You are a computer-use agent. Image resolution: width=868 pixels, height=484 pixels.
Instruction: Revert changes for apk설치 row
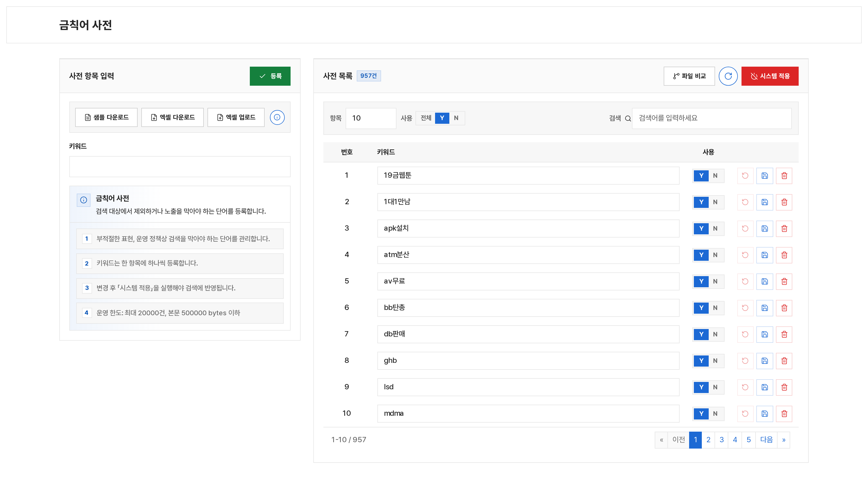745,228
